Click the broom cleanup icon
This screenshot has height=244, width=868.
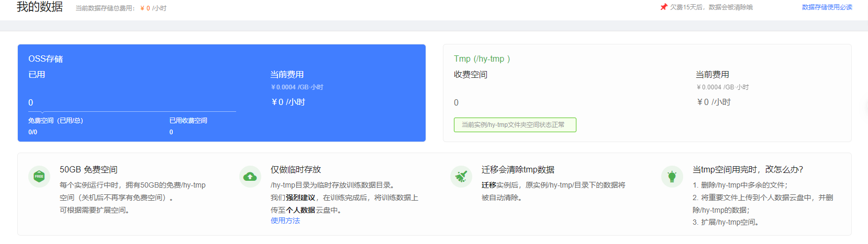461,177
